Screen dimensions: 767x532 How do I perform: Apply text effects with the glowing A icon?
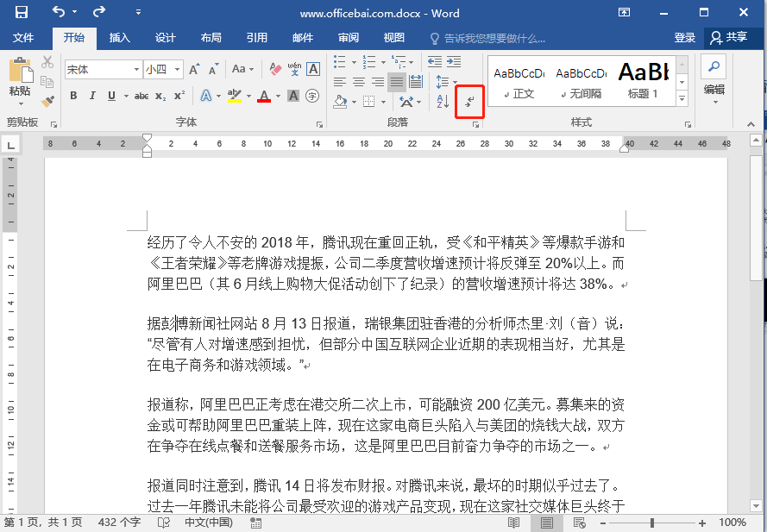[x=206, y=96]
